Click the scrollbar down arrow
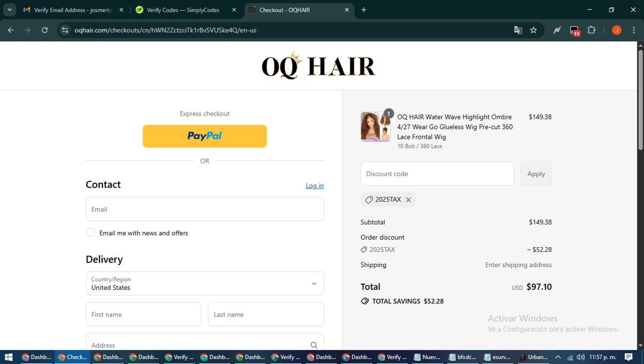The height and width of the screenshot is (364, 644). (641, 346)
